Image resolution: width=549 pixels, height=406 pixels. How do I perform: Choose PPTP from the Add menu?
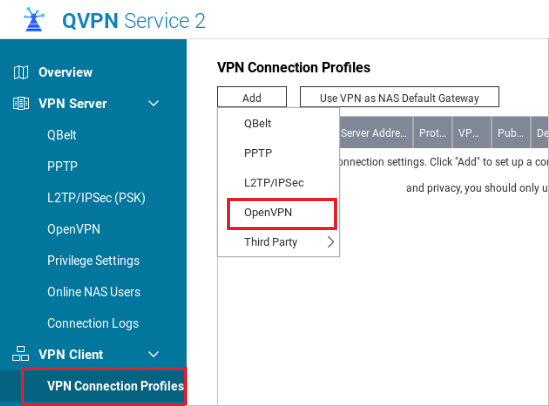279,153
